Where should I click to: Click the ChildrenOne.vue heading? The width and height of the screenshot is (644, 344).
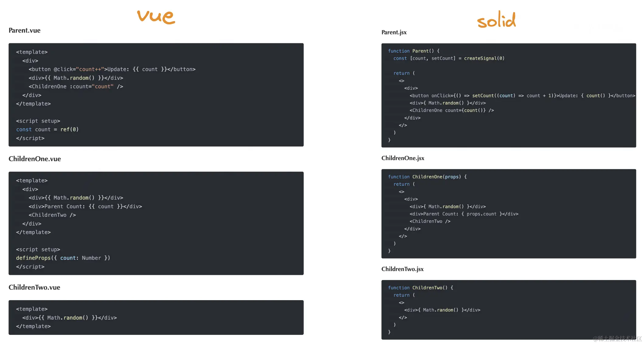click(35, 159)
